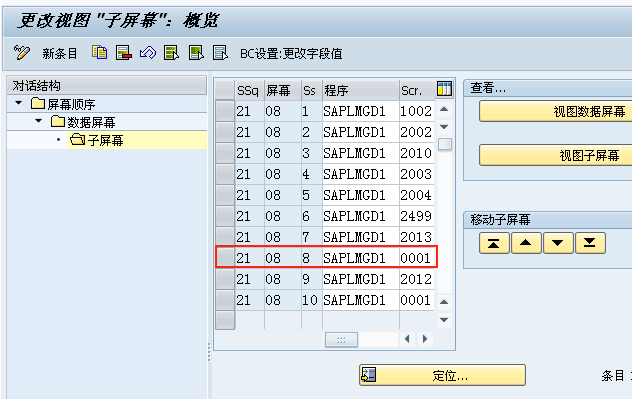
Task: Click the 程序 cell in Ss 10 row
Action: point(361,299)
